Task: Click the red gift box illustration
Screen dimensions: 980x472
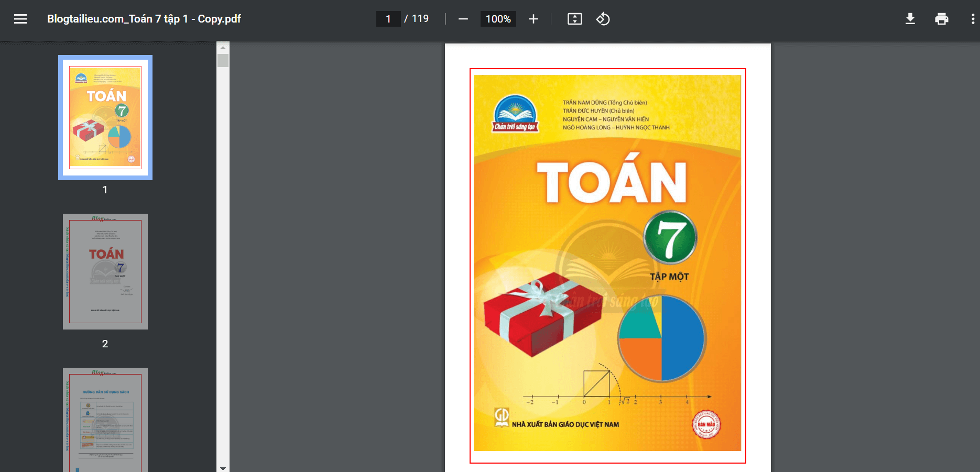Action: [x=542, y=314]
